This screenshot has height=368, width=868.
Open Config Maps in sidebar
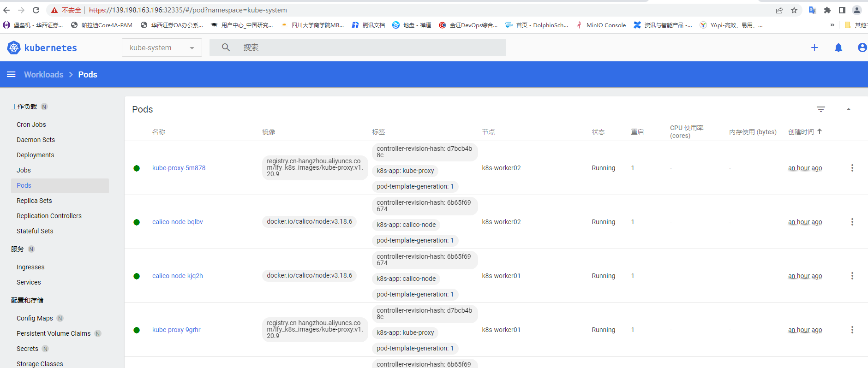pos(35,318)
